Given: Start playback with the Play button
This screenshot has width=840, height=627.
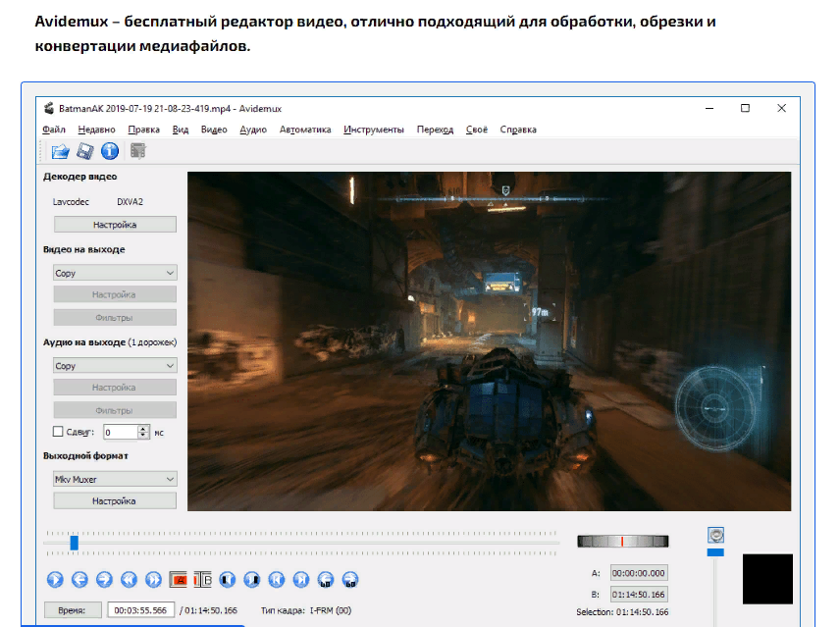Looking at the screenshot, I should (x=55, y=580).
